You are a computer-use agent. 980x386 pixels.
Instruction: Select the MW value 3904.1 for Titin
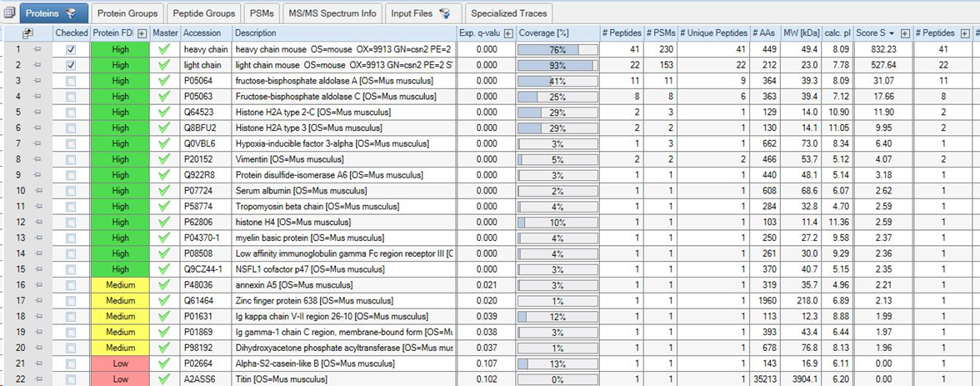801,379
